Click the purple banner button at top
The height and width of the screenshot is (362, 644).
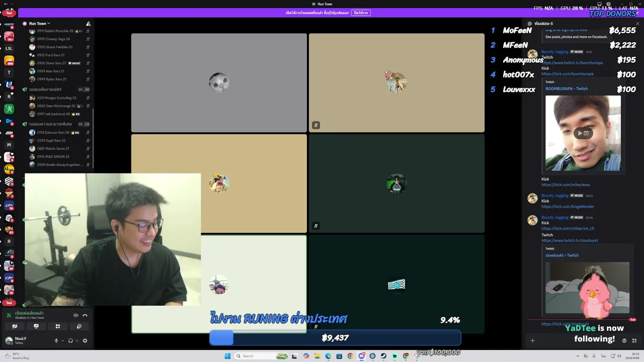click(360, 13)
